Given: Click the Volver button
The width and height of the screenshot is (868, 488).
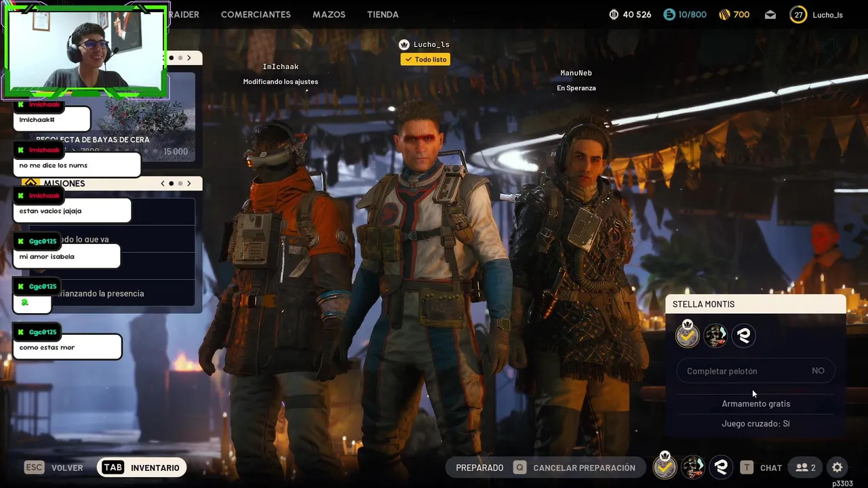Looking at the screenshot, I should 67,468.
